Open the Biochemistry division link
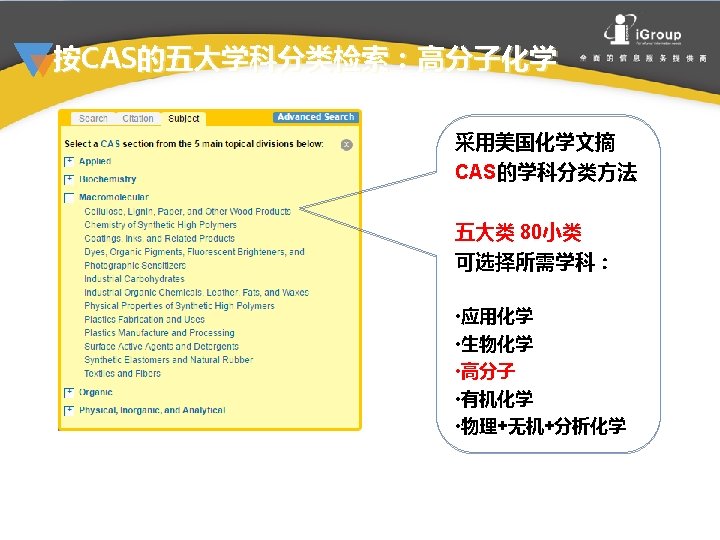 [107, 179]
